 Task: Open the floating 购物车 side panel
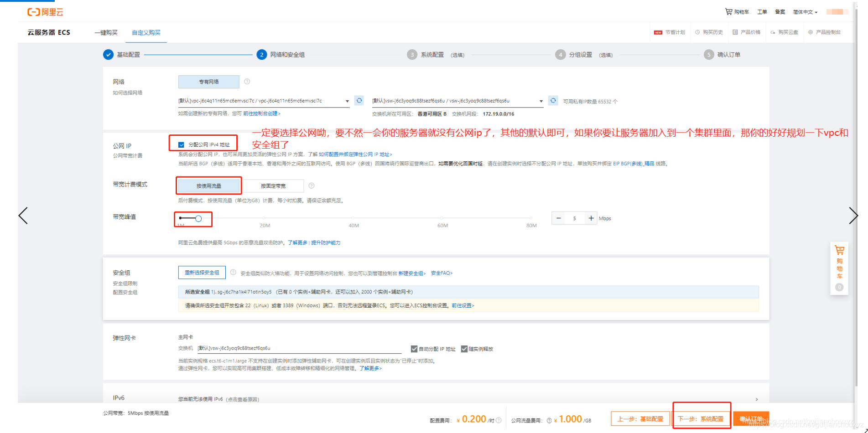point(839,268)
